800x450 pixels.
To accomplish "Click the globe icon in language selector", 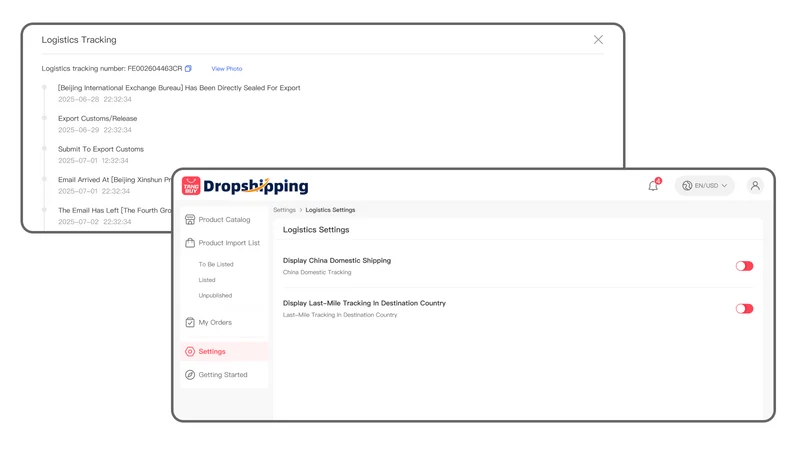I will pyautogui.click(x=687, y=186).
